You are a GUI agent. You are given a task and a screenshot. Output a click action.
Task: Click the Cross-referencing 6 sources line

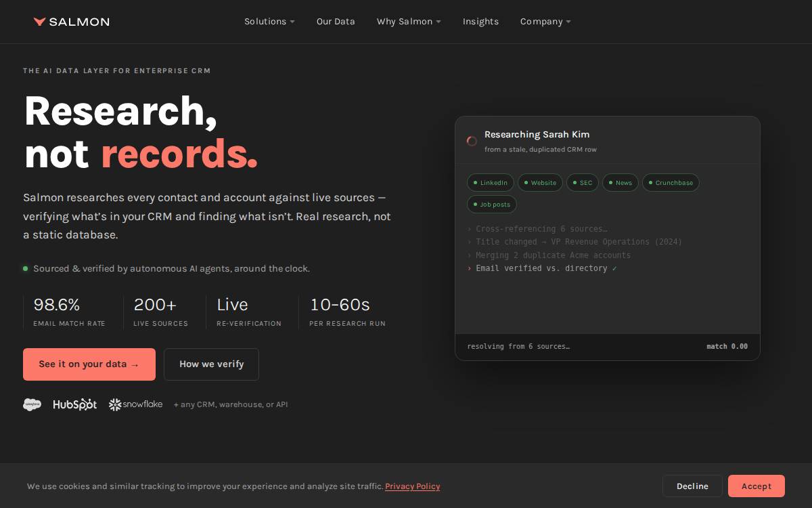[x=537, y=229]
